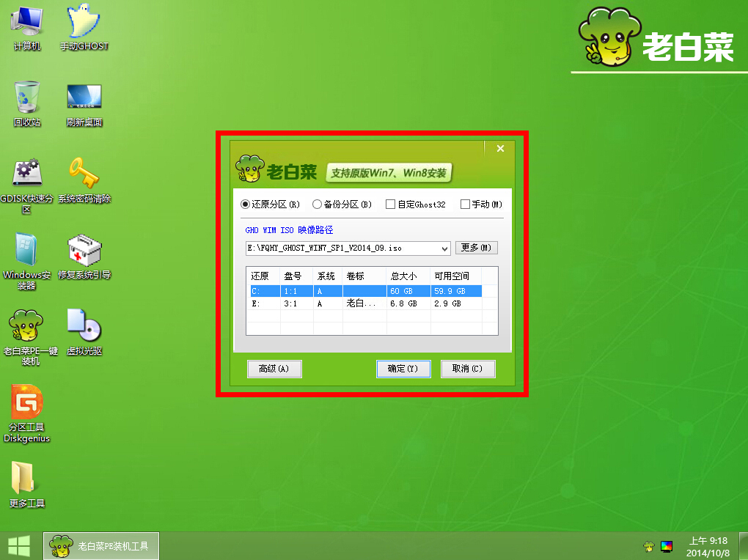Viewport: 748px width, 560px height.
Task: Click the 取消(C) cancel button
Action: (468, 369)
